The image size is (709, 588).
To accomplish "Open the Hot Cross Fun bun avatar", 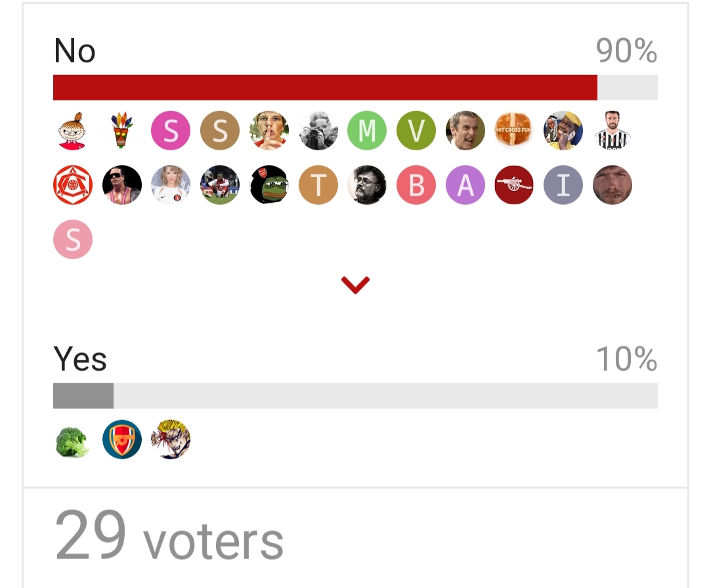I will [513, 131].
